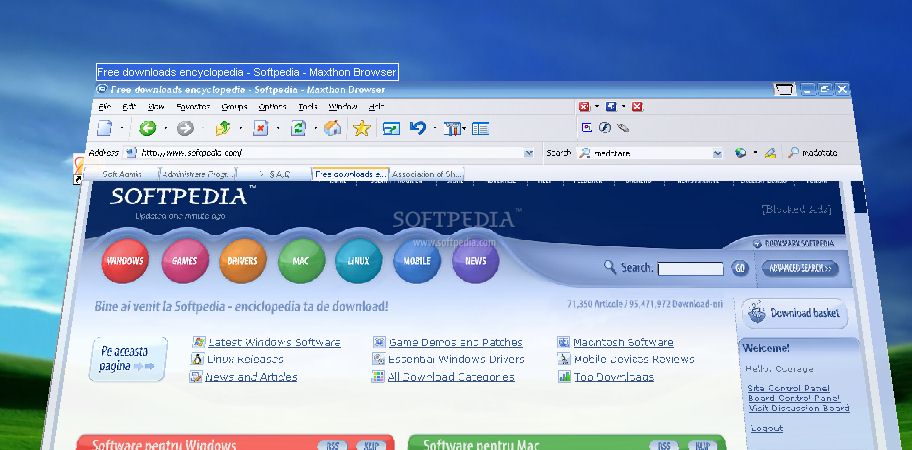Click the magnifier icon in the Search bar

pos(585,153)
